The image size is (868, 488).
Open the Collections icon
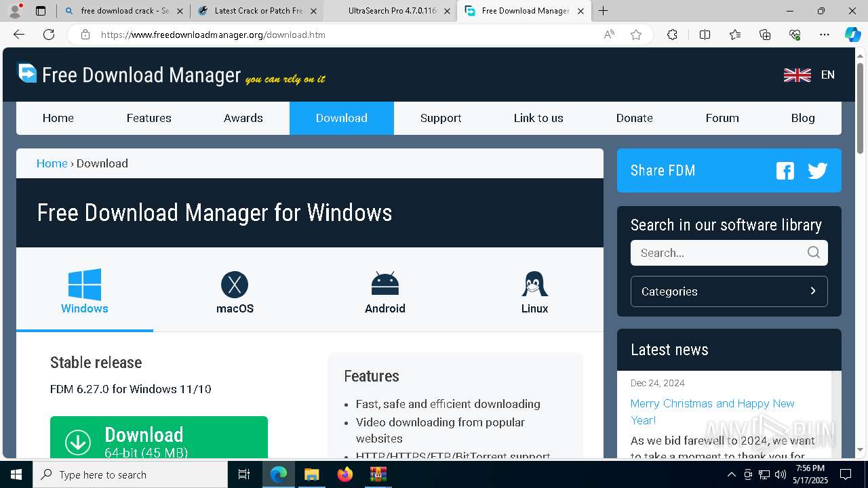[x=765, y=35]
